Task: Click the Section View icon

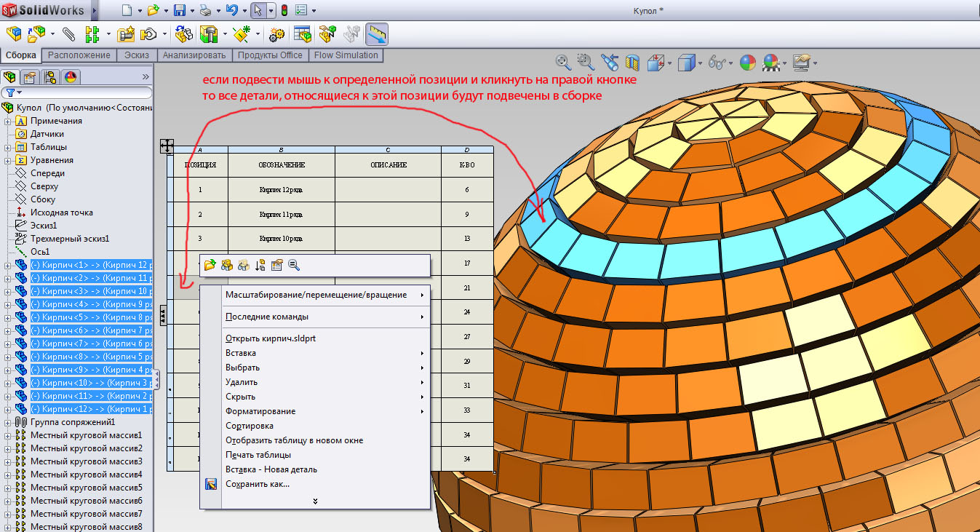Action: coord(633,63)
